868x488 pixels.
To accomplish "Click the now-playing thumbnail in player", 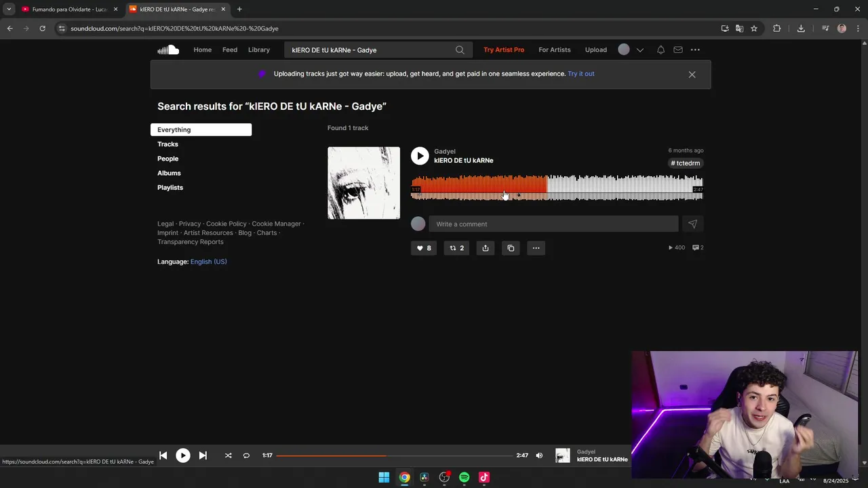I will point(563,455).
